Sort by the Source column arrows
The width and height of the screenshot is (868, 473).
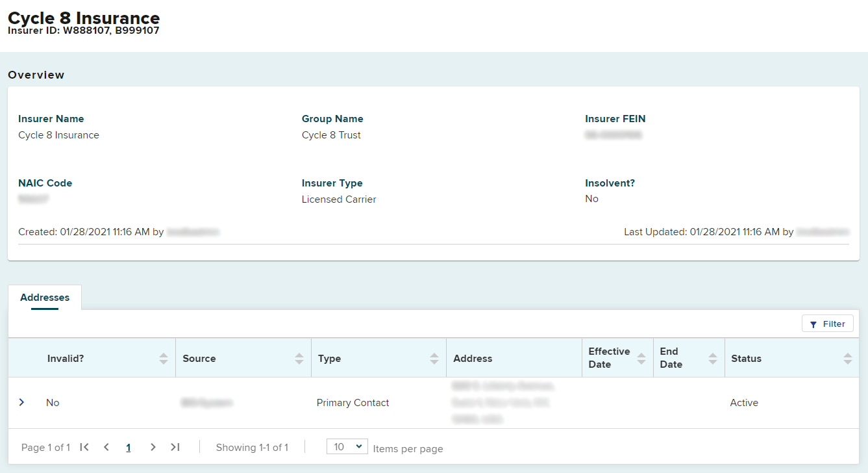tap(299, 359)
